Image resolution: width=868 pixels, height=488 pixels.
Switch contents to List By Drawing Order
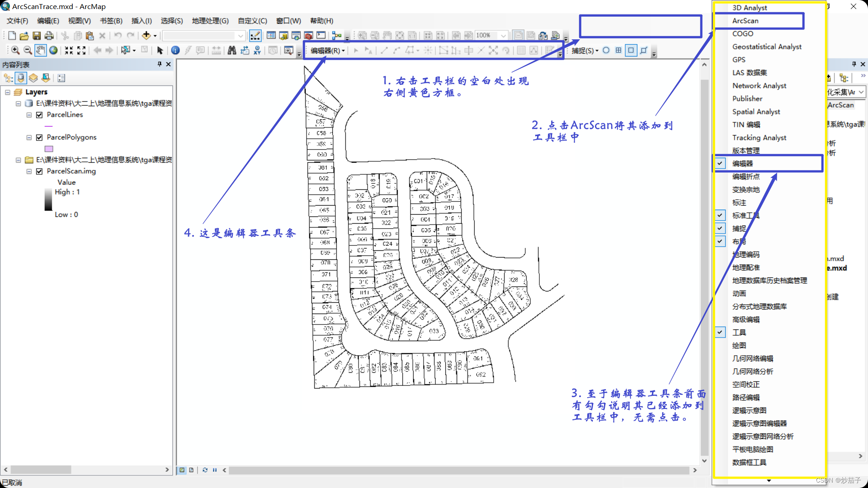click(x=8, y=78)
